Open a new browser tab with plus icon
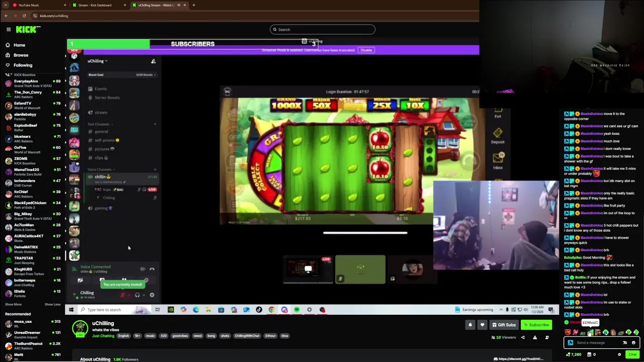 coord(194,5)
